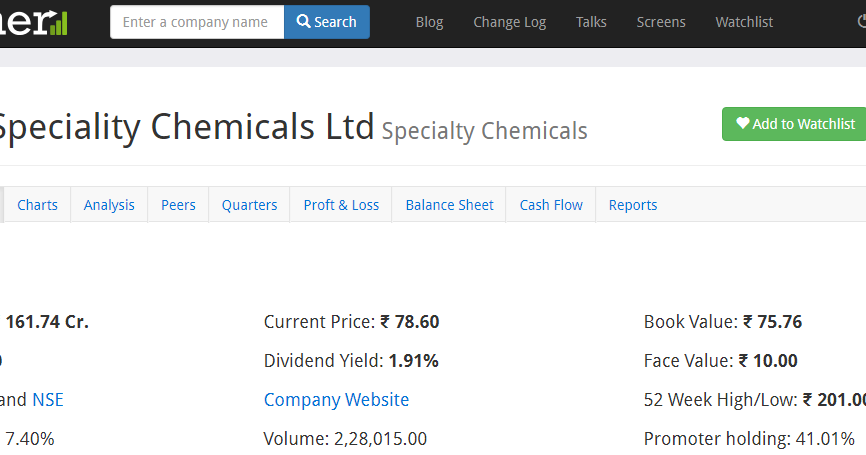Select the Analysis tab

coord(109,205)
